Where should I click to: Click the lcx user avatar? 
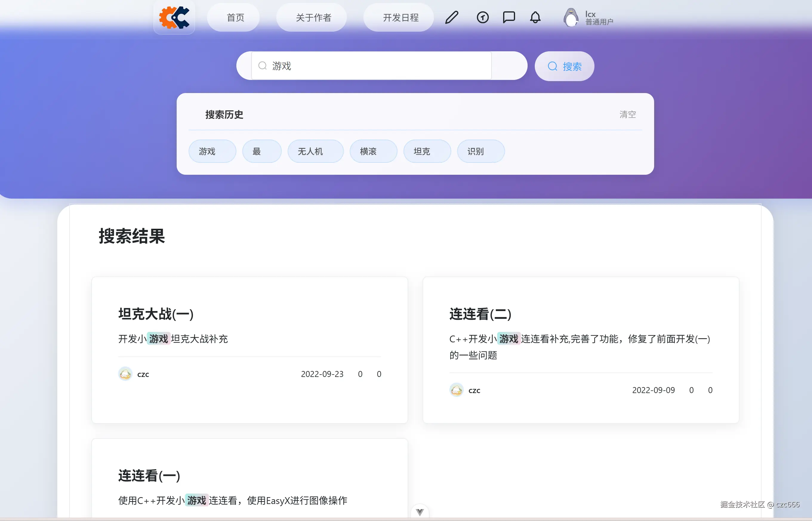[x=571, y=17]
